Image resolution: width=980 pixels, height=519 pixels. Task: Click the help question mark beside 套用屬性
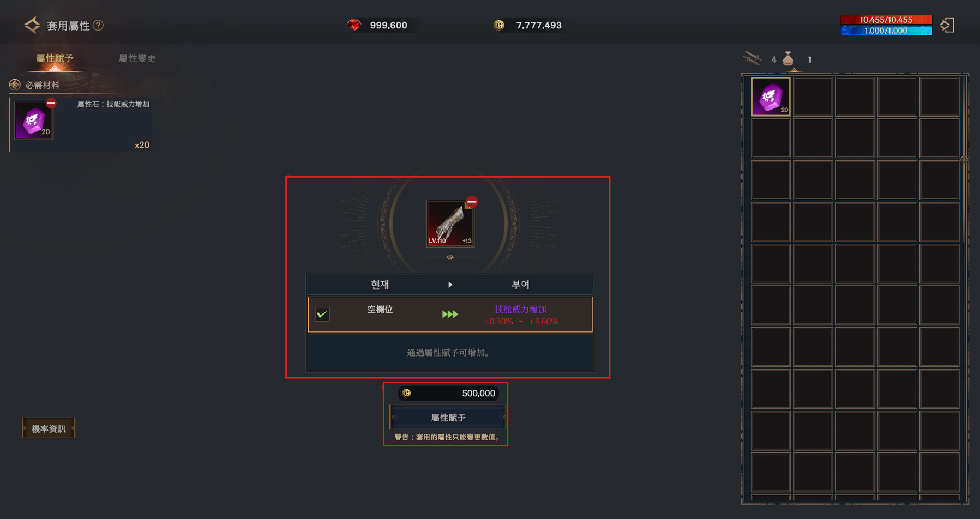(x=98, y=25)
